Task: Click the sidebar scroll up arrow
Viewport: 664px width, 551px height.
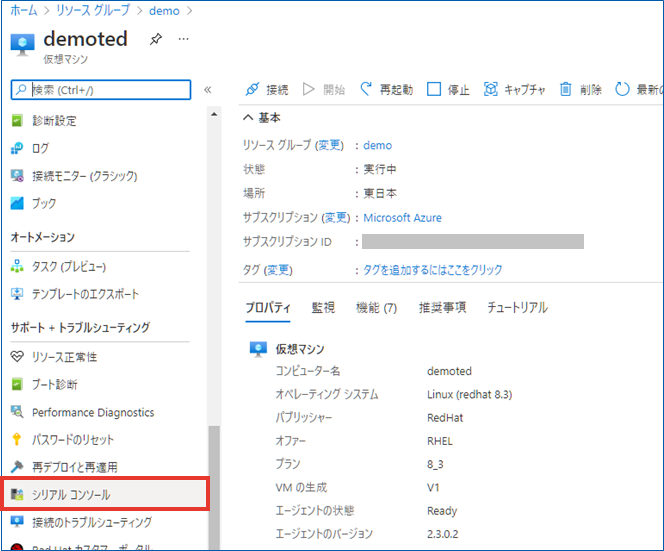Action: tap(214, 114)
